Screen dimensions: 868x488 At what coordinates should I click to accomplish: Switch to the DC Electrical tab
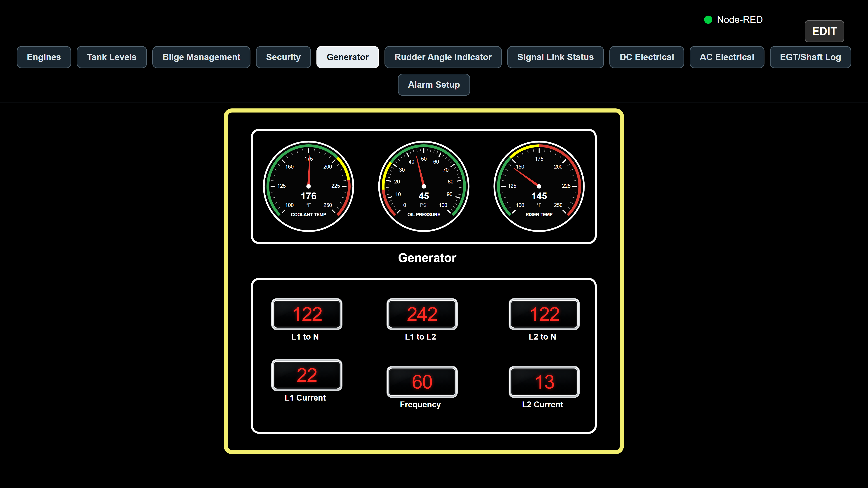tap(647, 57)
